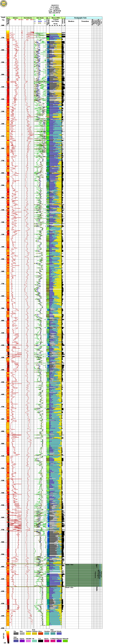This screenshot has height=644, width=133.
Task: Click the 'Litho-Density' track header
Action: click(40, 18)
